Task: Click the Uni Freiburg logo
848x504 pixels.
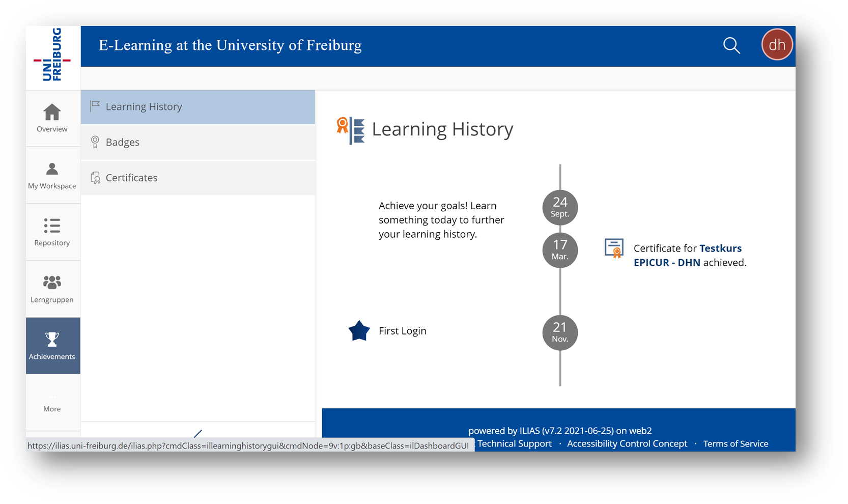Action: 52,55
